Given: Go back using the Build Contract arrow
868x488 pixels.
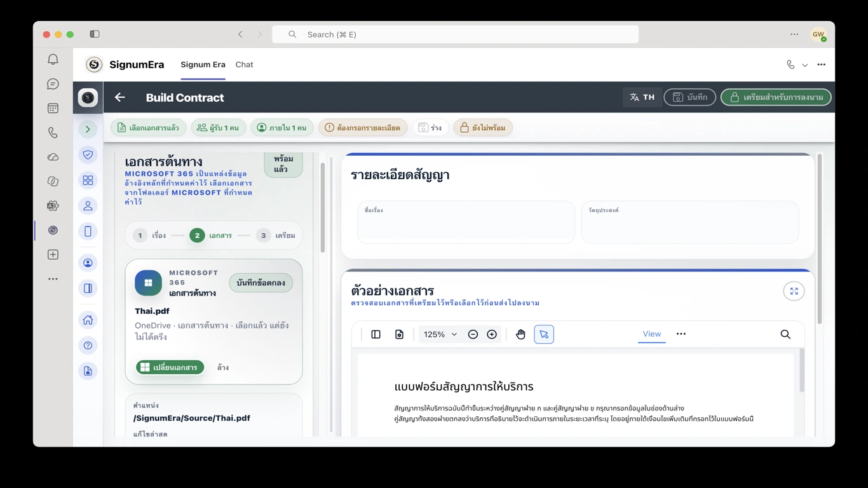Looking at the screenshot, I should coord(119,97).
